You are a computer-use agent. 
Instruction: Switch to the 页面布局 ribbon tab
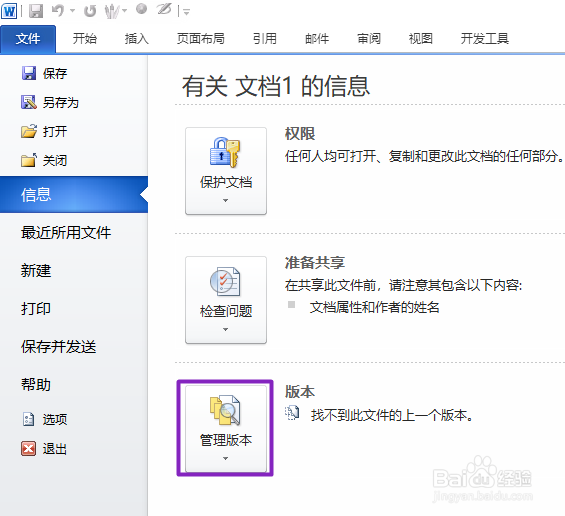[201, 39]
